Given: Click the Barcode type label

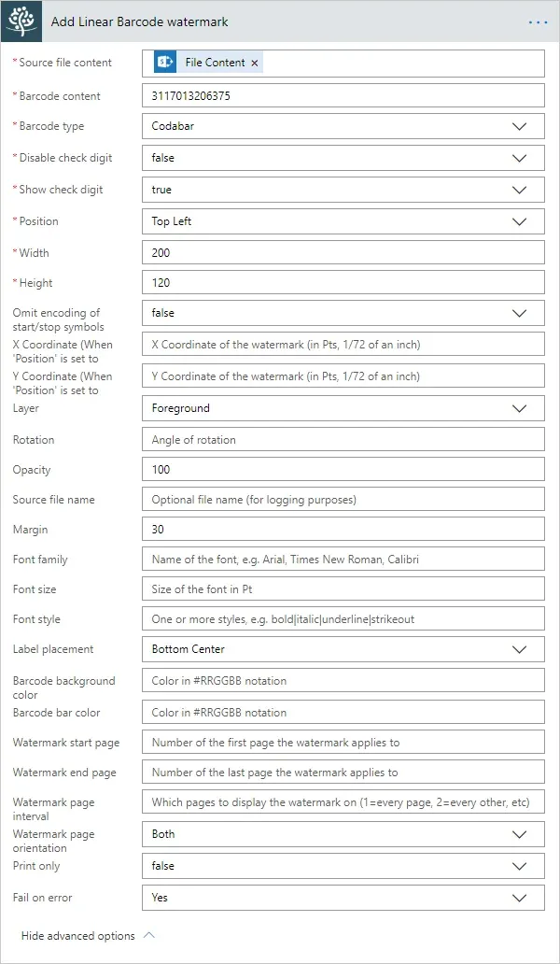Looking at the screenshot, I should [51, 126].
